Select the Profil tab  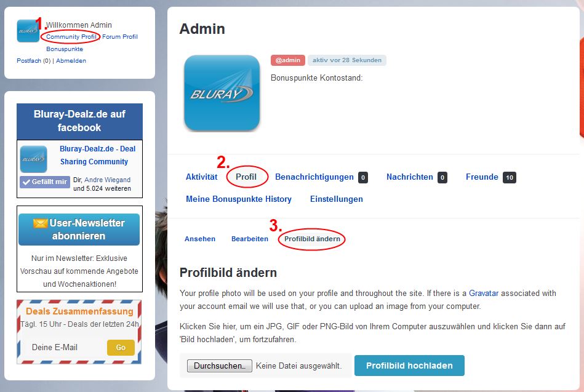point(246,177)
